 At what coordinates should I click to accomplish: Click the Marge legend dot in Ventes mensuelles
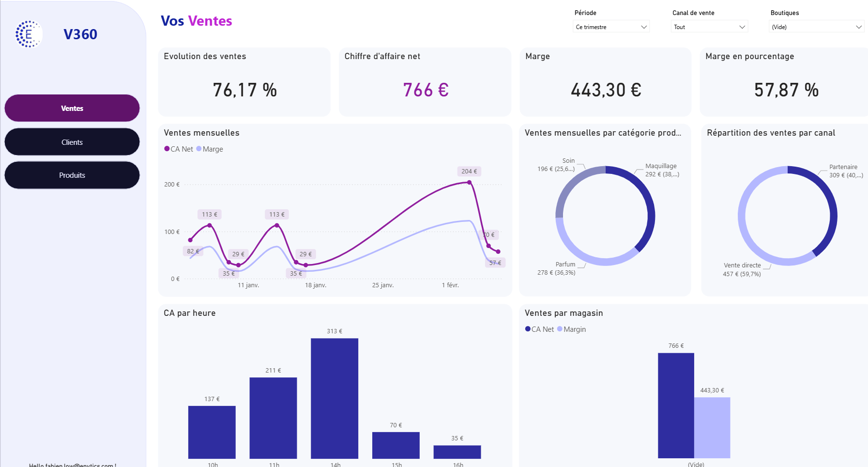pyautogui.click(x=199, y=149)
